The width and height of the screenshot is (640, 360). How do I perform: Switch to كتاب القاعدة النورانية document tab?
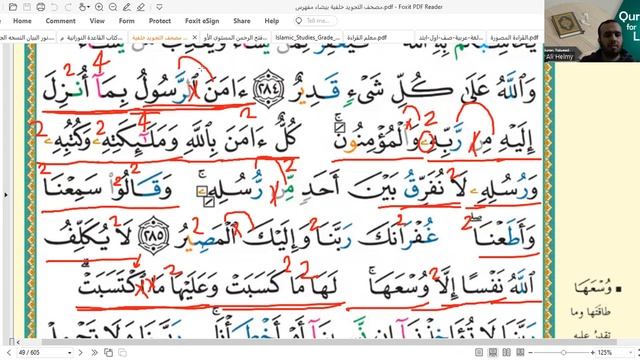click(92, 37)
